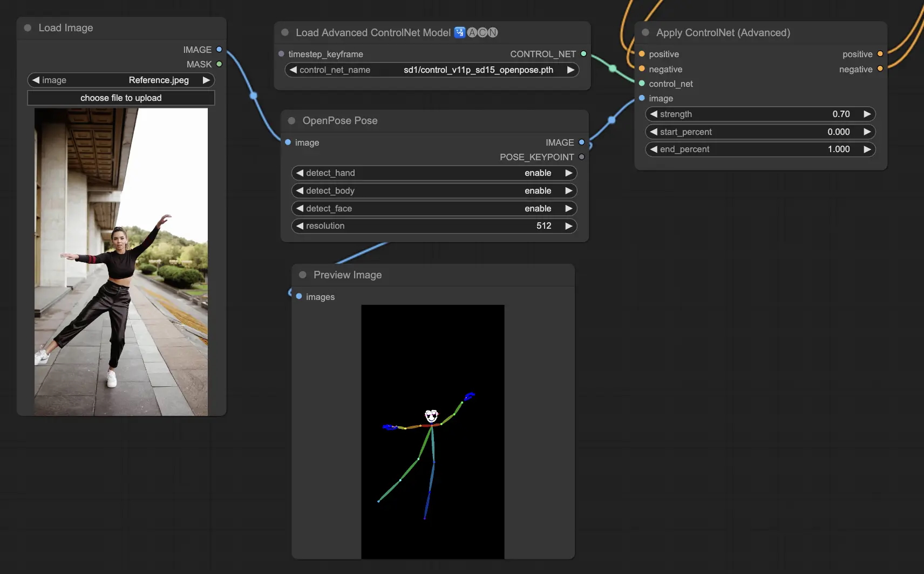Click the strength 0.70 value field
Viewport: 924px width, 574px height.
coord(760,114)
